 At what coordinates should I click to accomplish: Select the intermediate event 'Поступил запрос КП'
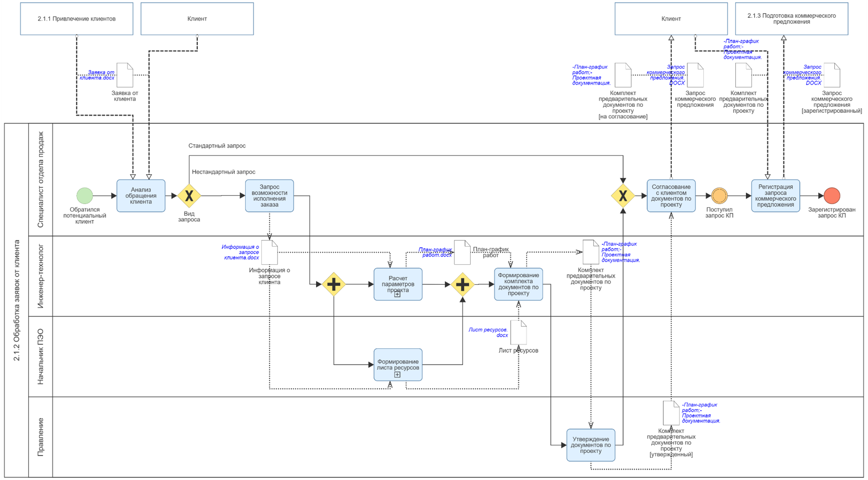click(x=719, y=195)
